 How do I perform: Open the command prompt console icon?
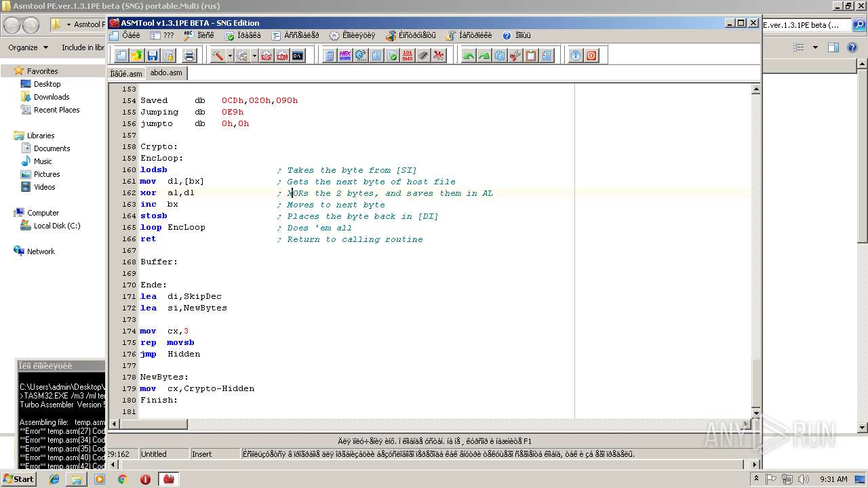(298, 56)
